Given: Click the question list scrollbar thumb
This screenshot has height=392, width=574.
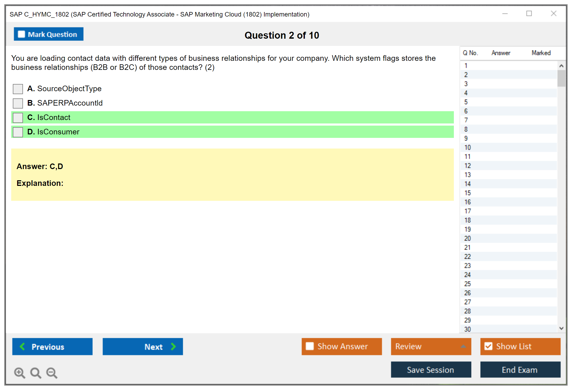Looking at the screenshot, I should click(561, 78).
